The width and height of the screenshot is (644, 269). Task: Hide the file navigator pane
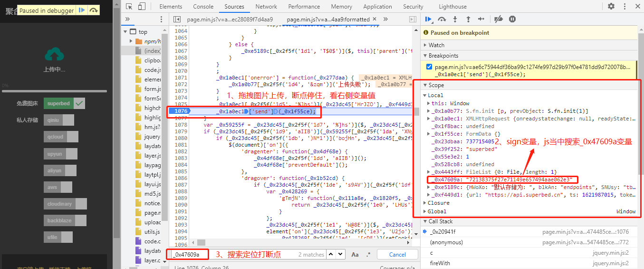click(x=177, y=19)
